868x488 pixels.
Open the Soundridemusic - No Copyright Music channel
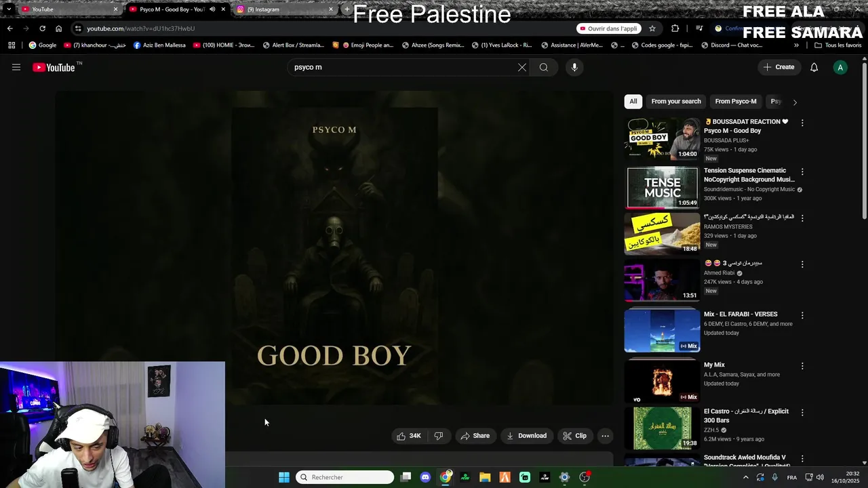[749, 189]
